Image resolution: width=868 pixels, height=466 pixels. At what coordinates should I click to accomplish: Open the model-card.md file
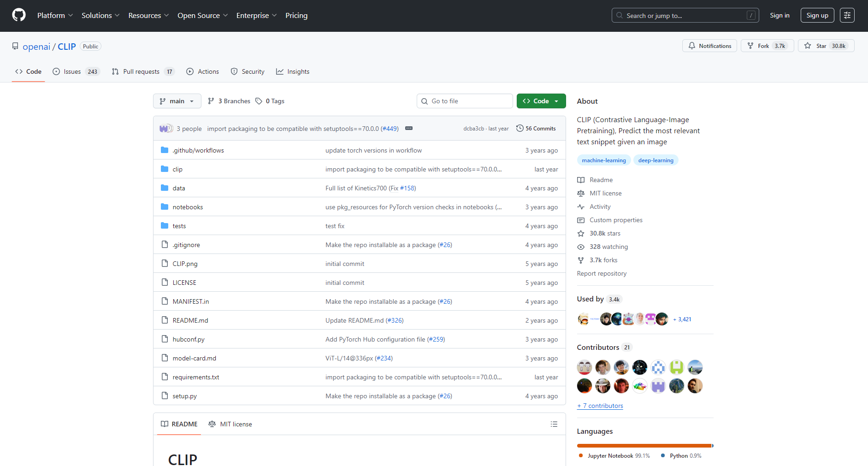195,358
